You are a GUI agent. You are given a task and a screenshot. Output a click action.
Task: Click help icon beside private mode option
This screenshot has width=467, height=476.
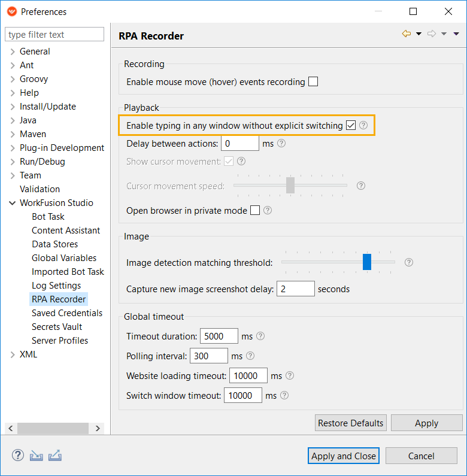pos(268,210)
